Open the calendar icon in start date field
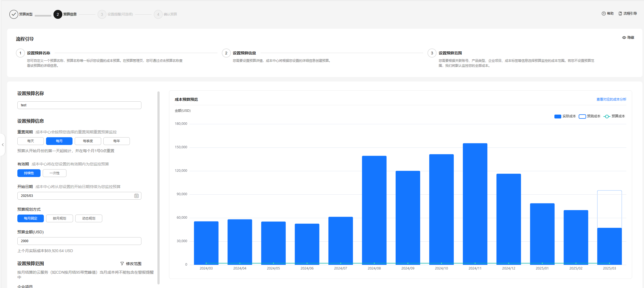The width and height of the screenshot is (644, 288). click(x=136, y=196)
